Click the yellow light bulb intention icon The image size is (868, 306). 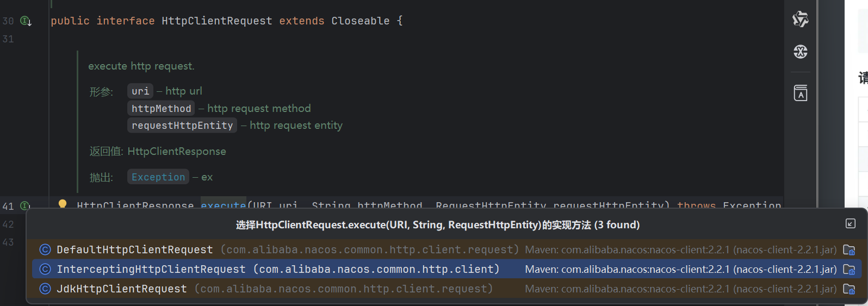[63, 204]
